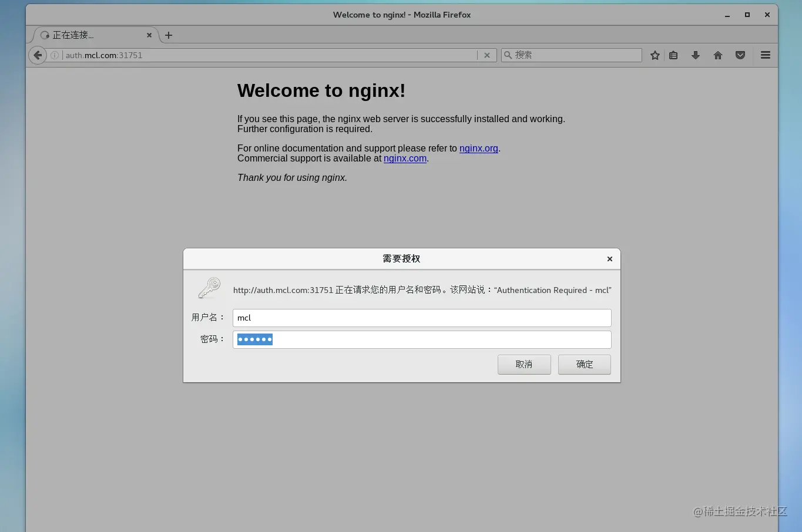The height and width of the screenshot is (532, 802).
Task: Open the nginx.com link
Action: pyautogui.click(x=405, y=159)
